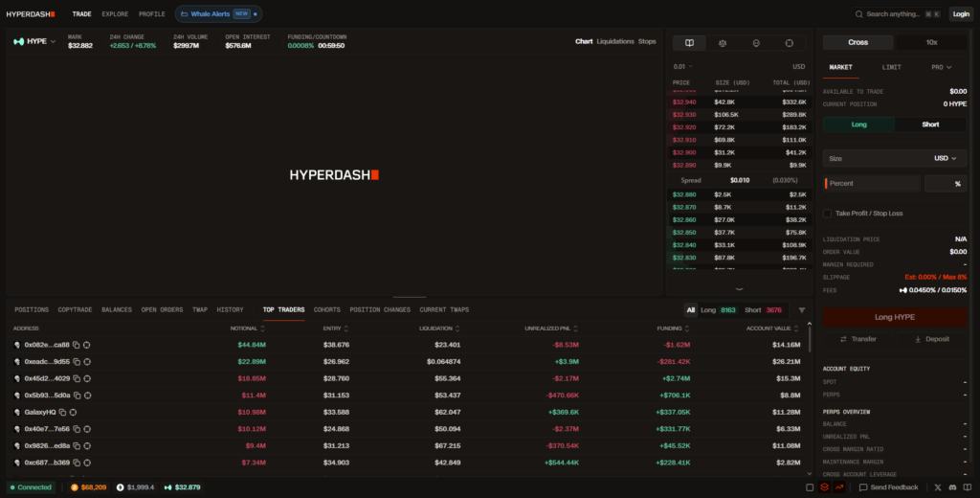Click target icon beside GalaxyHQ
The image size is (980, 498).
pyautogui.click(x=73, y=413)
